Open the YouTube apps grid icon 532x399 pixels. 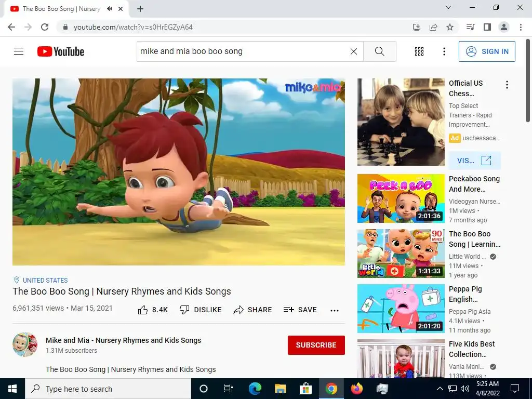point(419,51)
